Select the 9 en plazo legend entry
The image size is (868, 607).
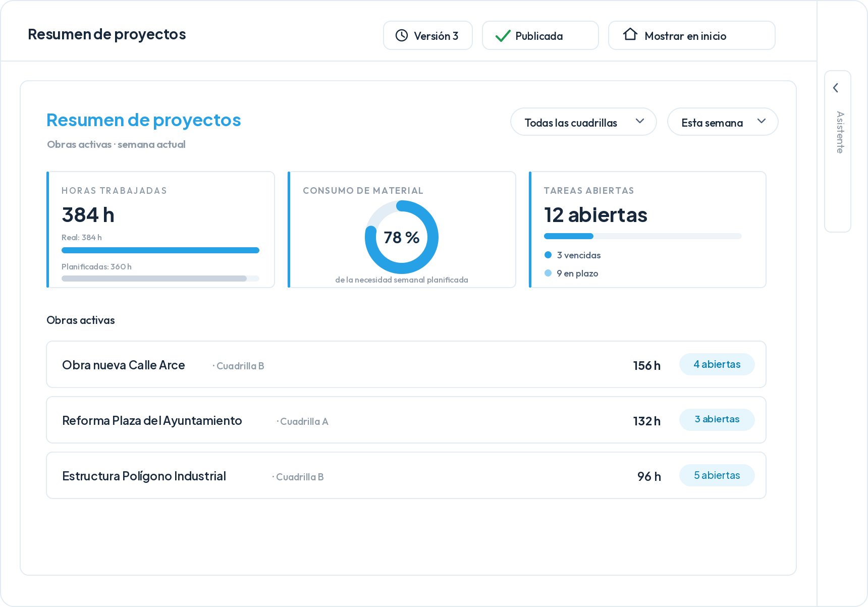(571, 273)
